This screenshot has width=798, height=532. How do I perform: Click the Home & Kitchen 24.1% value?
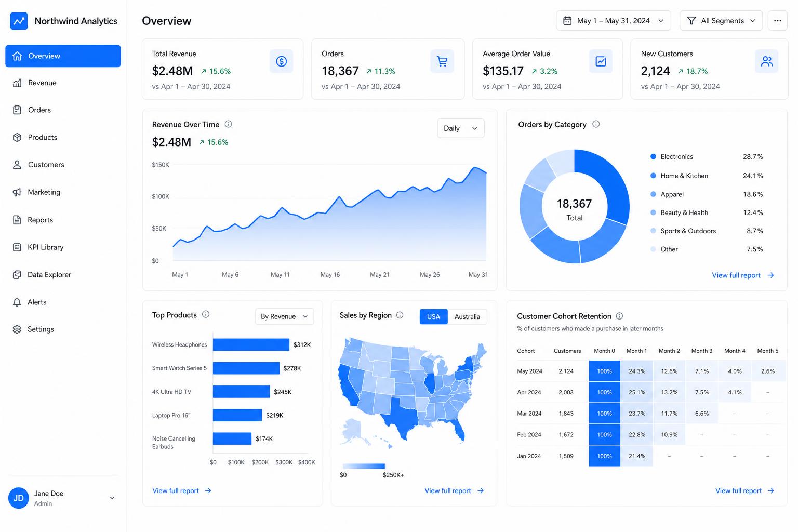(x=753, y=176)
